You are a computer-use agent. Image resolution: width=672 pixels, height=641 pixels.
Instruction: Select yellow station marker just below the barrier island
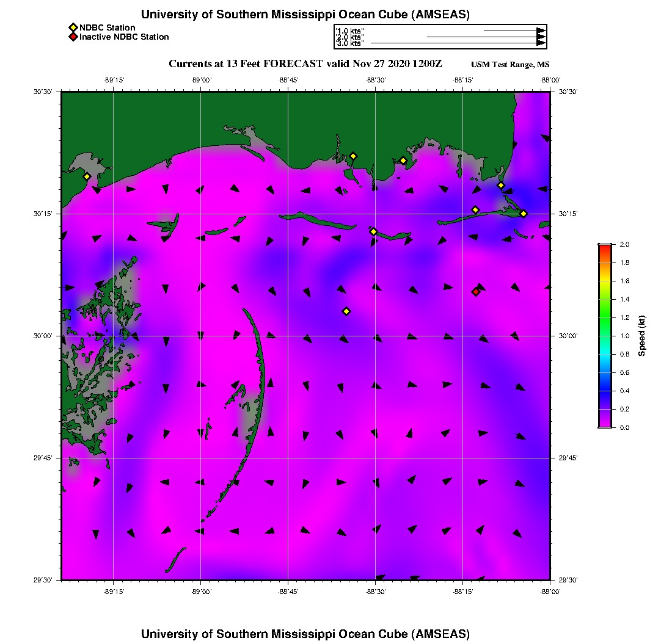point(373,231)
